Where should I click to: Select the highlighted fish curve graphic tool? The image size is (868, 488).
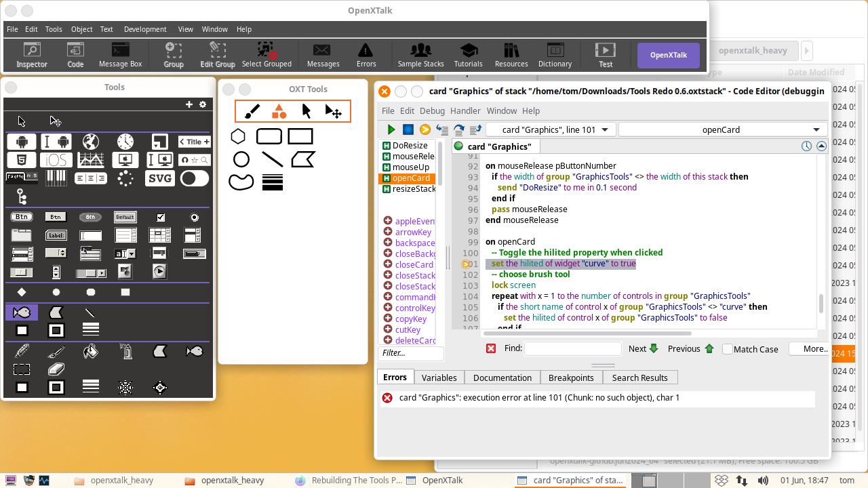click(22, 312)
